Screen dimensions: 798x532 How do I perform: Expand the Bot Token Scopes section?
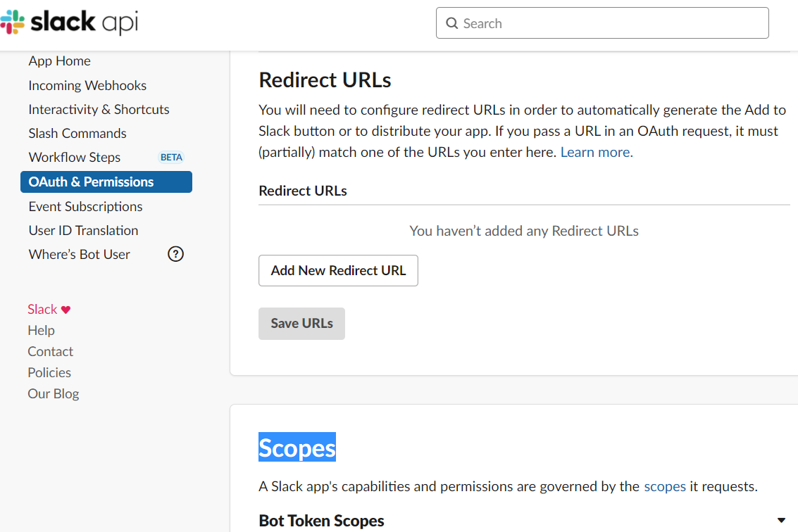coord(781,520)
